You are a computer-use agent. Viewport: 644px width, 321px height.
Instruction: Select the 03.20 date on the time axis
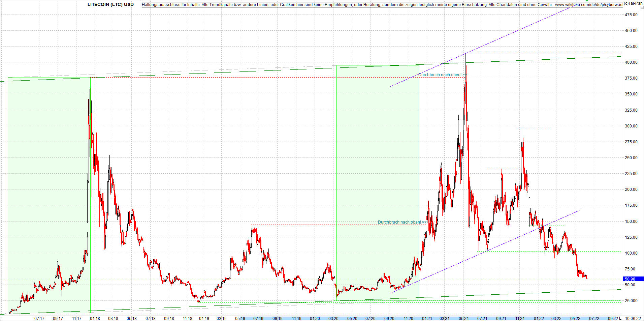333,319
